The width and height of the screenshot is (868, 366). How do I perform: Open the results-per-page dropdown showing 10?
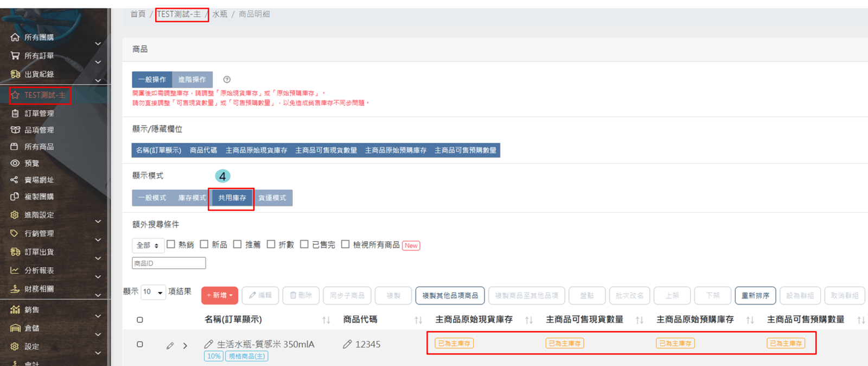coord(153,292)
